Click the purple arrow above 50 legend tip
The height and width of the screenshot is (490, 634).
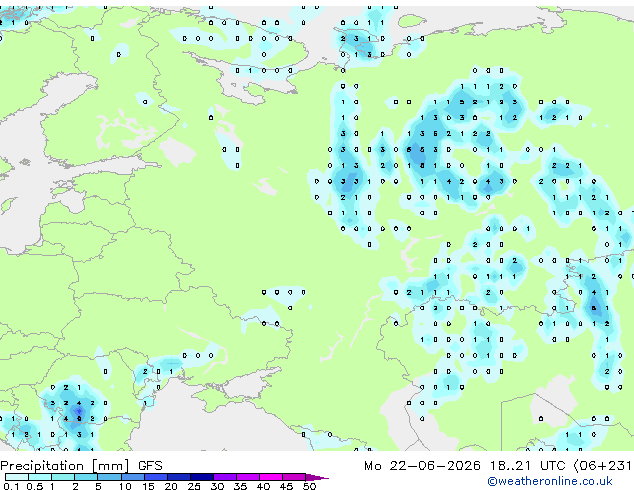tap(317, 477)
